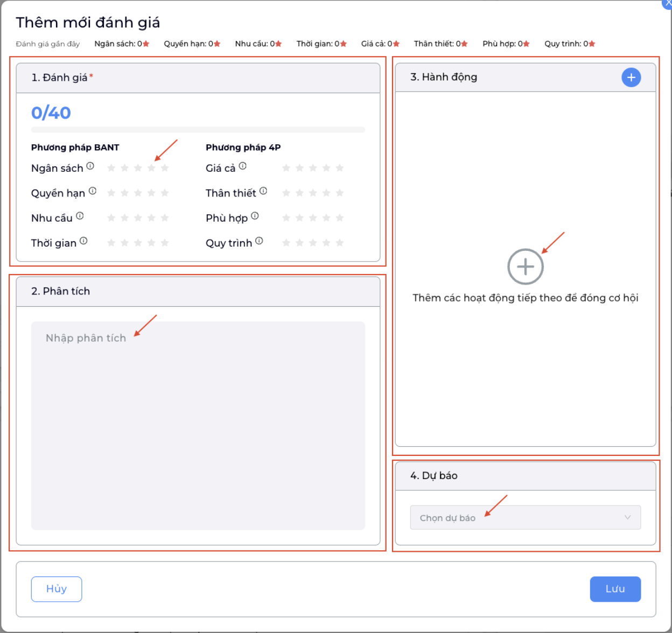Viewport: 672px width, 633px height.
Task: Rate Quy trình three stars
Action: (x=313, y=243)
